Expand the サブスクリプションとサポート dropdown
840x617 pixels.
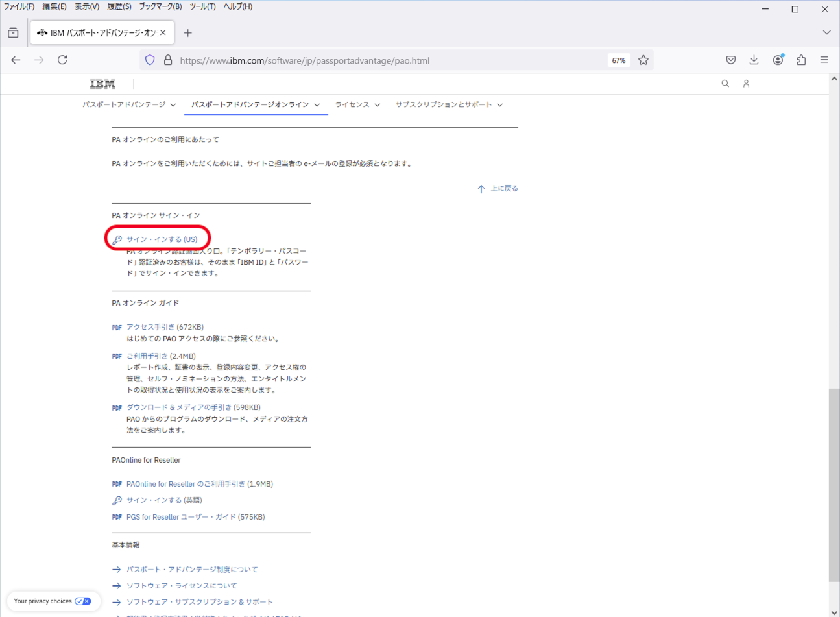click(x=499, y=105)
